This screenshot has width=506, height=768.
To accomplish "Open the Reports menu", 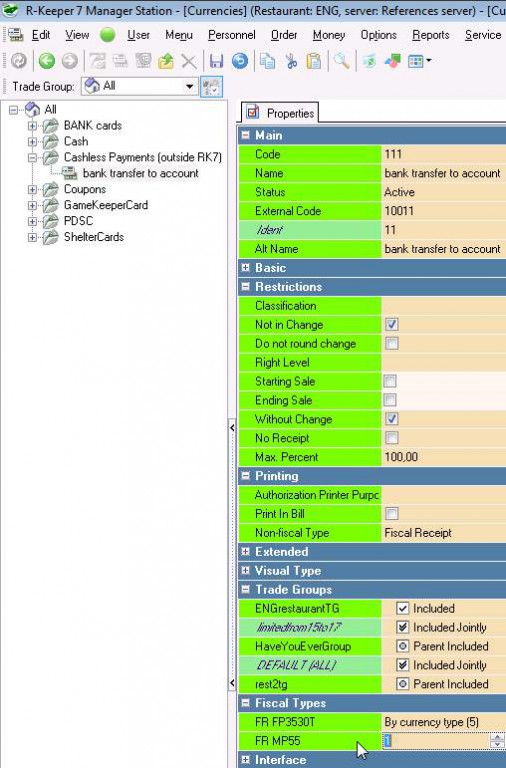I will point(431,35).
